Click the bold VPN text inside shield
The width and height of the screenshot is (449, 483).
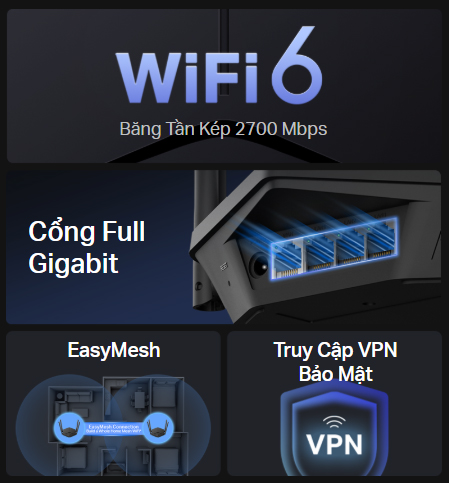pyautogui.click(x=334, y=444)
